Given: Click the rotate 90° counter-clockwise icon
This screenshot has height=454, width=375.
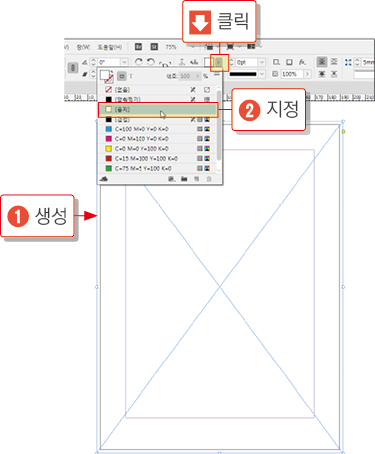Looking at the screenshot, I should tap(151, 62).
